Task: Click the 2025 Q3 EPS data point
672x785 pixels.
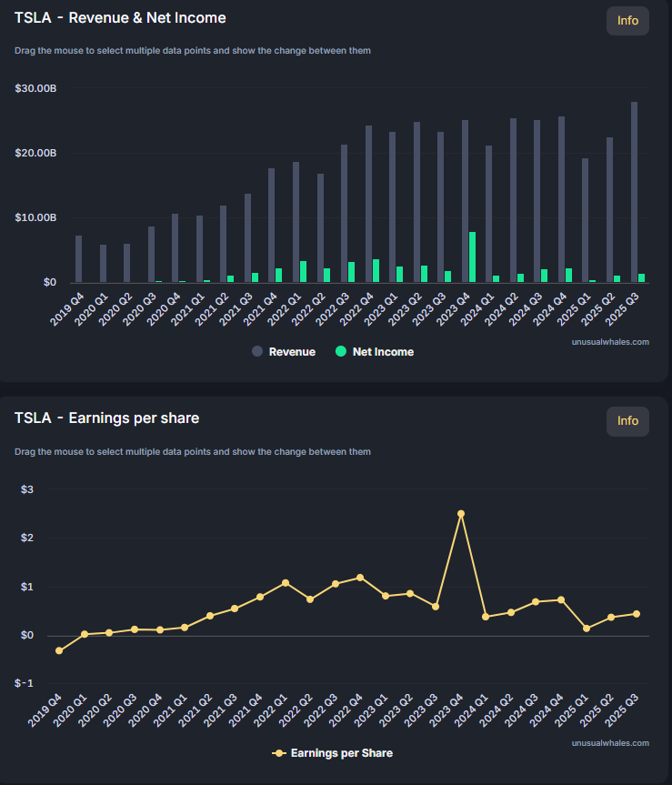Action: pos(637,614)
